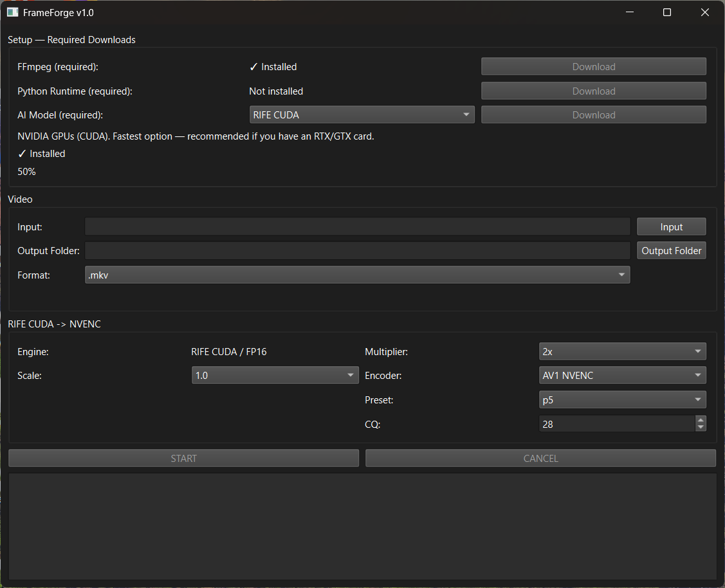Click the log output area below START
The height and width of the screenshot is (588, 725).
click(x=363, y=526)
